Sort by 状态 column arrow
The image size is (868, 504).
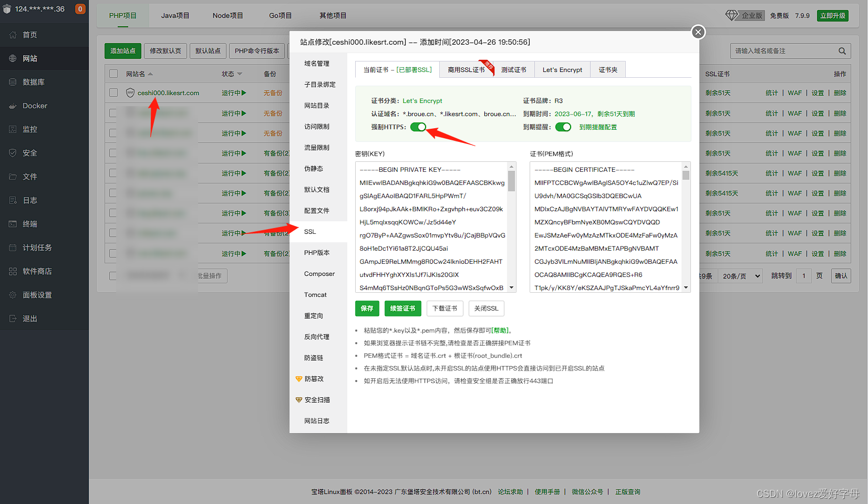(240, 74)
